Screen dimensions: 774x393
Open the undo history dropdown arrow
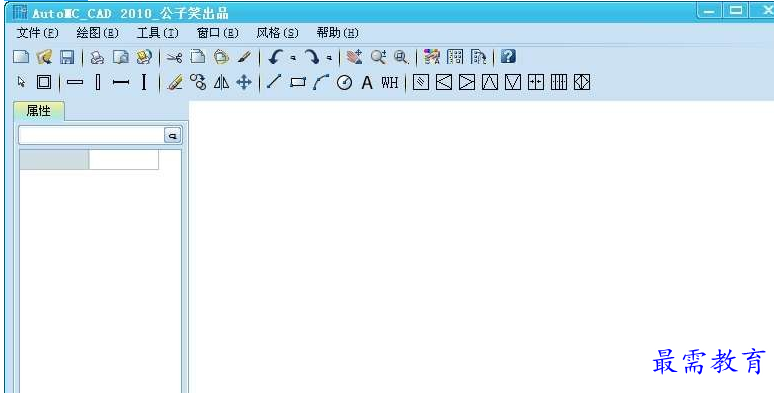pyautogui.click(x=293, y=58)
